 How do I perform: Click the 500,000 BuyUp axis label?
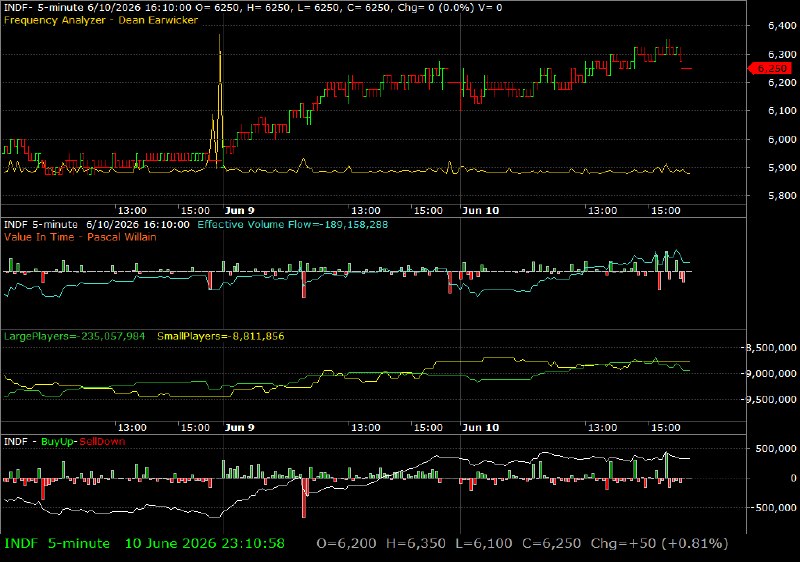(x=776, y=449)
